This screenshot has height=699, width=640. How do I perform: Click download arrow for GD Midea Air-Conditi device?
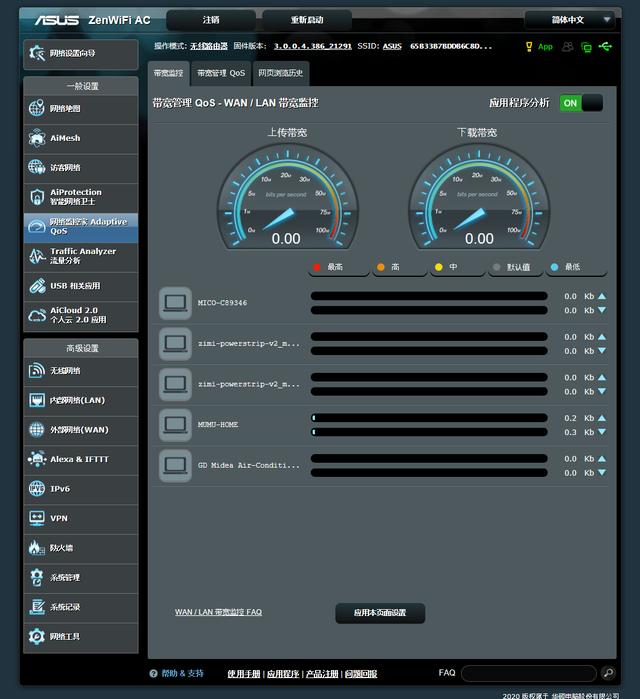pyautogui.click(x=601, y=473)
